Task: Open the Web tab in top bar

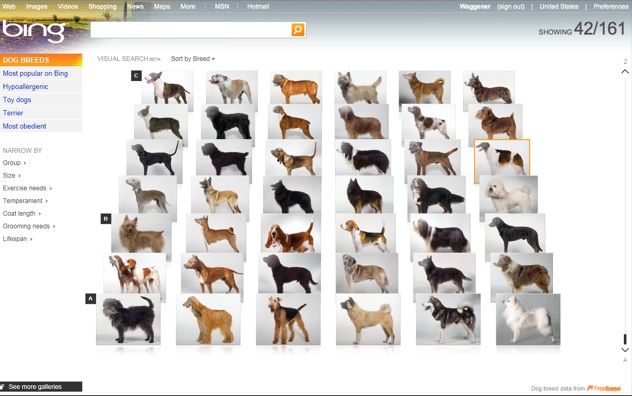Action: (8, 6)
